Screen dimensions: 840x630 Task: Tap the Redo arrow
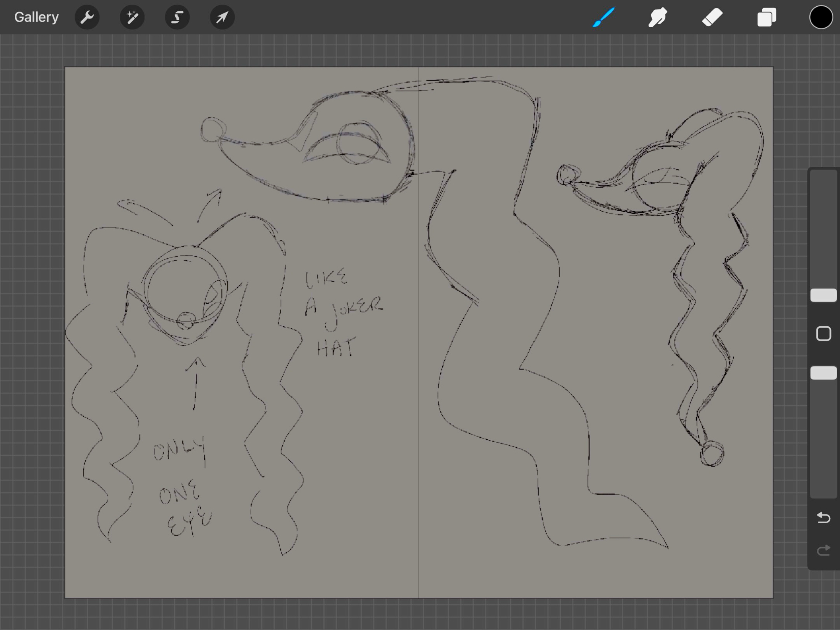pos(823,550)
